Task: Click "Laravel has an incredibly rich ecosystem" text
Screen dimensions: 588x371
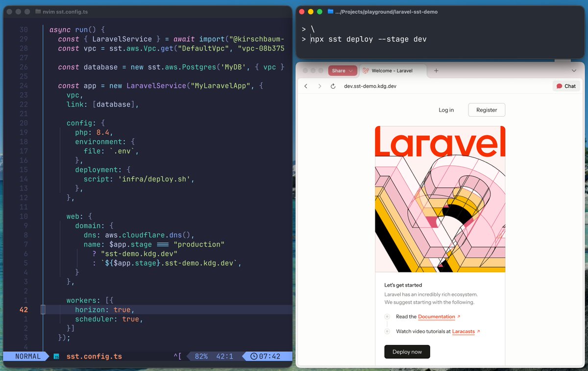Action: [x=431, y=295]
